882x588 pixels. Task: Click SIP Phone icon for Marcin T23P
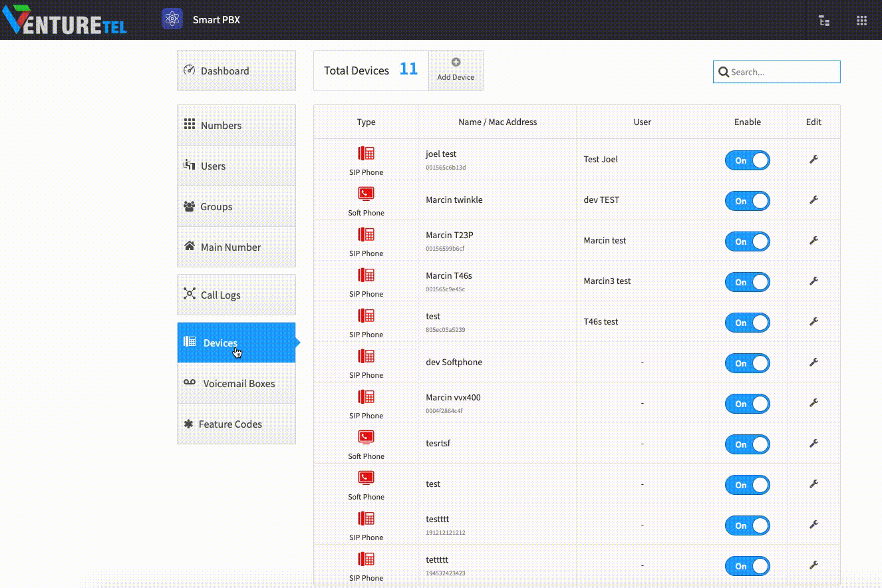point(366,235)
